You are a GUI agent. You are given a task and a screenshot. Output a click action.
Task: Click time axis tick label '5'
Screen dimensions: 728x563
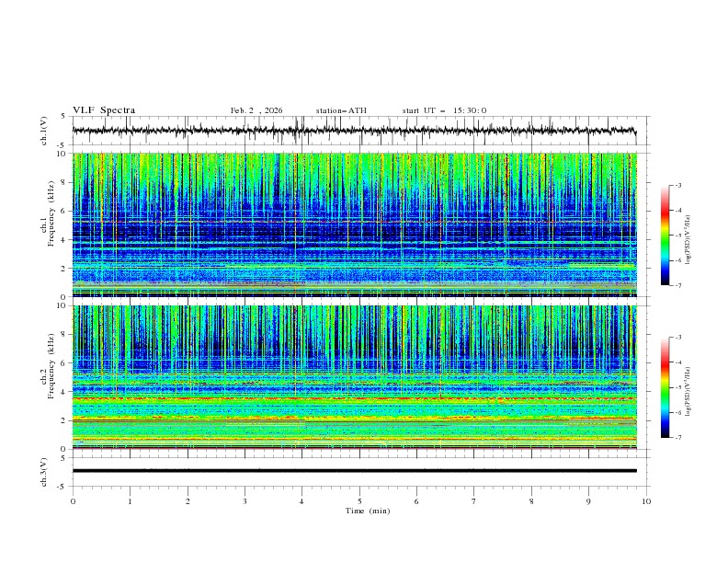click(x=359, y=501)
